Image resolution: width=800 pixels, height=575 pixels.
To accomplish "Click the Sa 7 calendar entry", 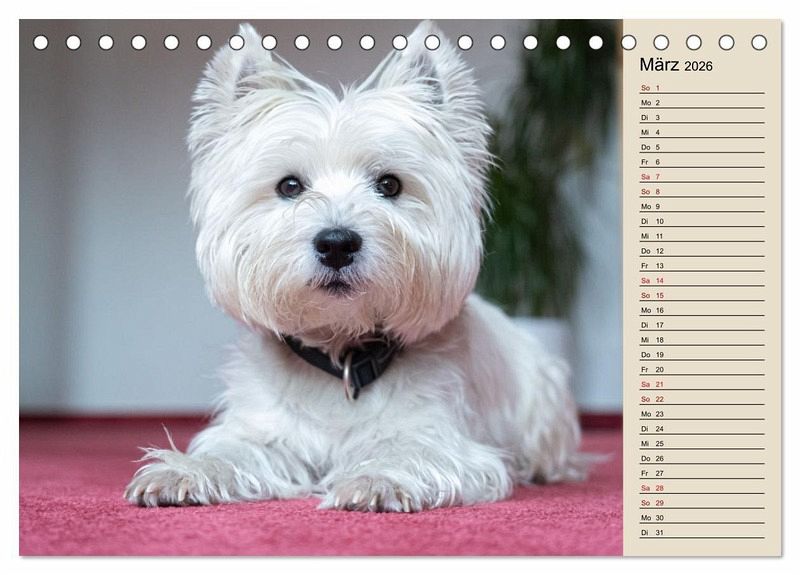I will point(701,177).
